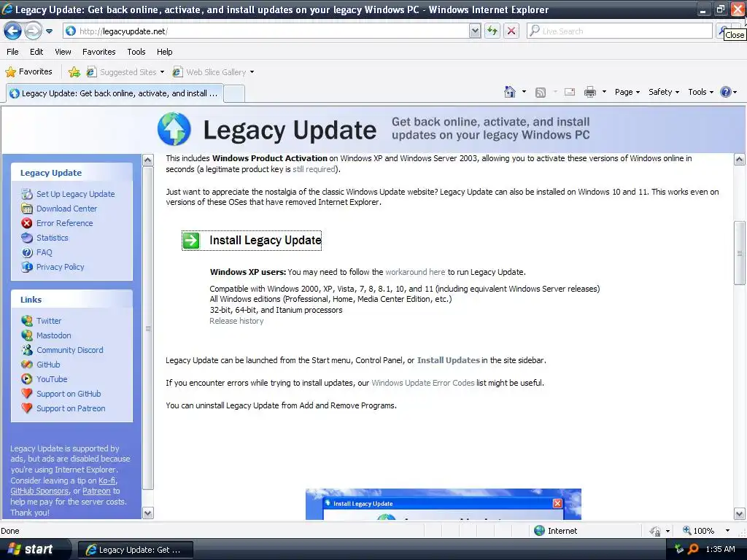Click the Favorites star button
The height and width of the screenshot is (560, 747).
pyautogui.click(x=28, y=72)
